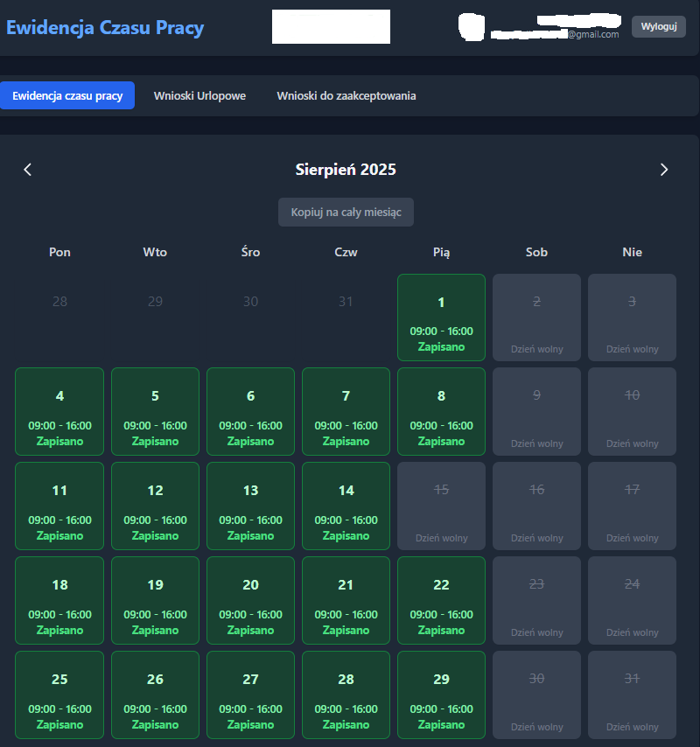Viewport: 700px width, 747px height.
Task: Open day 20 saved entry
Action: tap(250, 600)
